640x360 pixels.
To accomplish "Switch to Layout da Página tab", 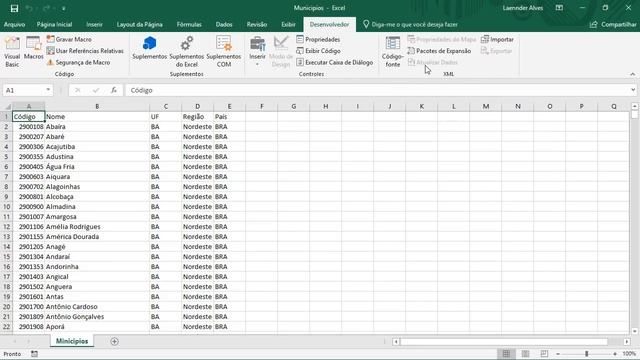I will (x=140, y=24).
